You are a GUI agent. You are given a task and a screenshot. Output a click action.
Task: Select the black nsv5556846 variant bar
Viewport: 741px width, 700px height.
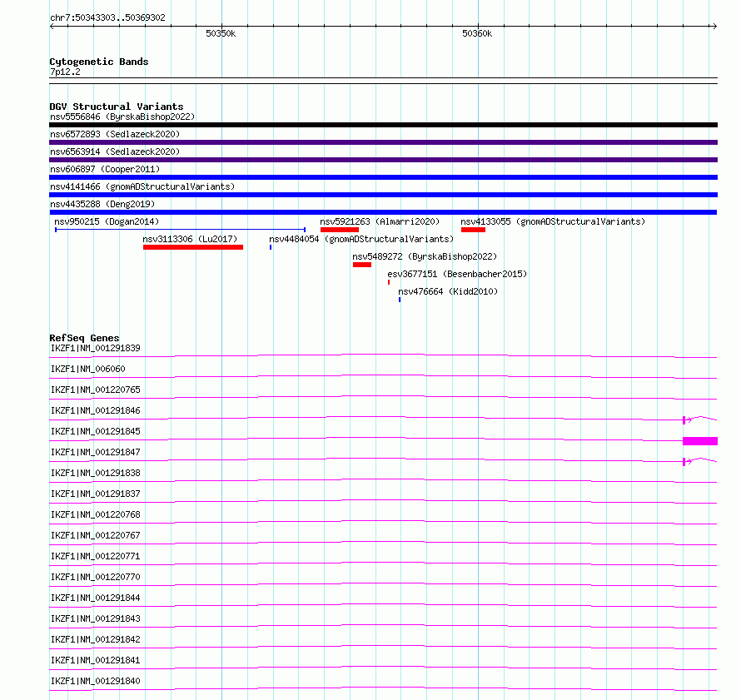pyautogui.click(x=383, y=125)
